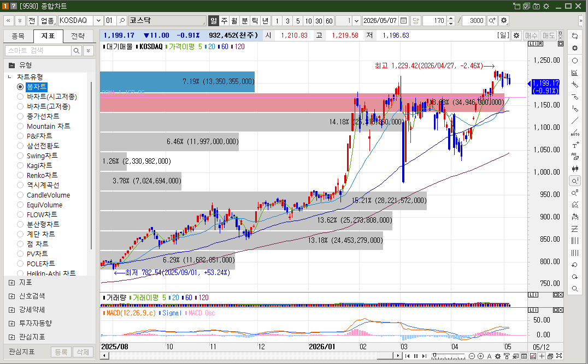Click the chart zoom slider handle at bottom
This screenshot has height=364, width=588.
[x=434, y=355]
